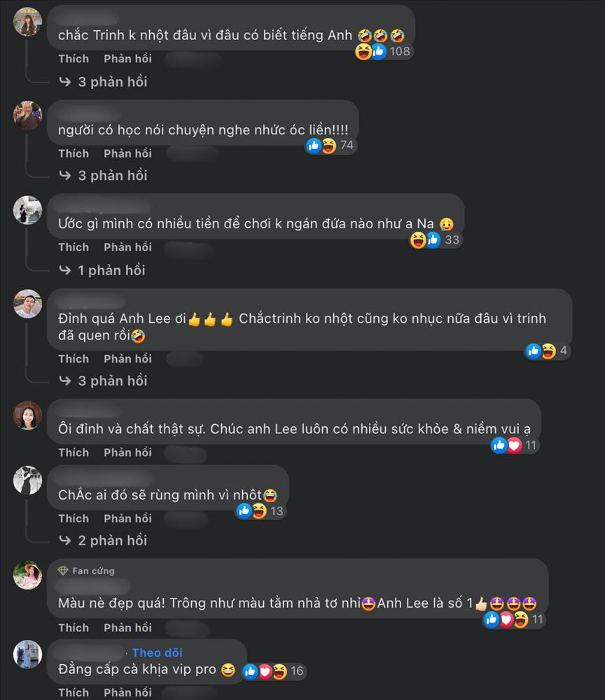Open reaction icons on the 'Đỉnh quá Anh Lee' comment
605x700 pixels.
(546, 351)
